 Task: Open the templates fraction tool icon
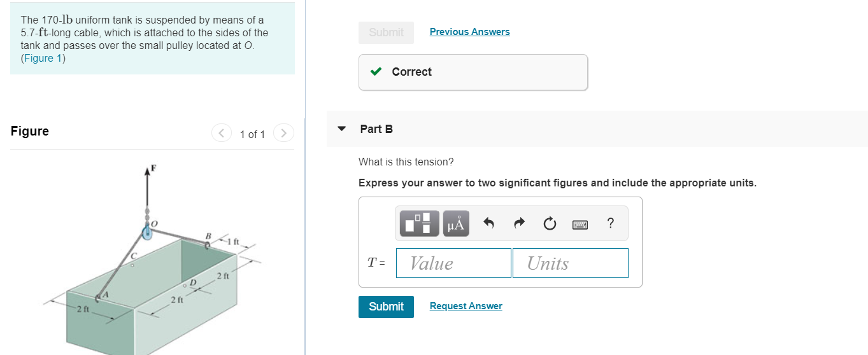pos(420,223)
